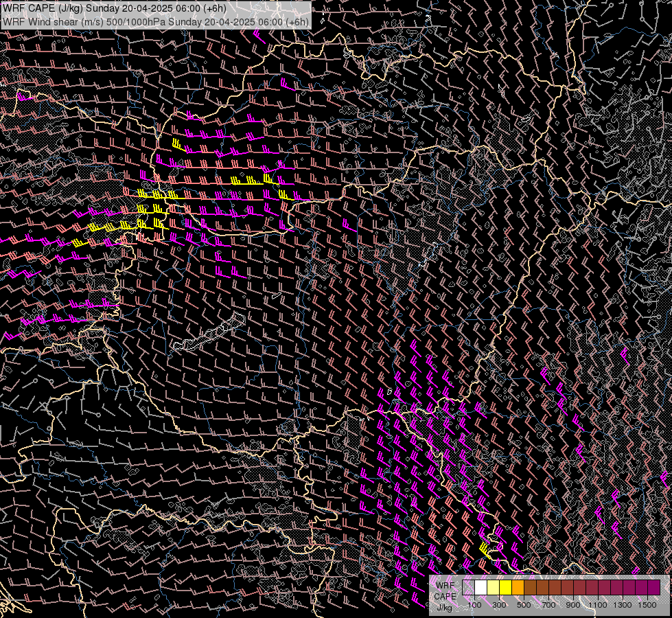Screen dimensions: 672x618
Task: Click the "500" legend scale label
Action: [x=524, y=605]
